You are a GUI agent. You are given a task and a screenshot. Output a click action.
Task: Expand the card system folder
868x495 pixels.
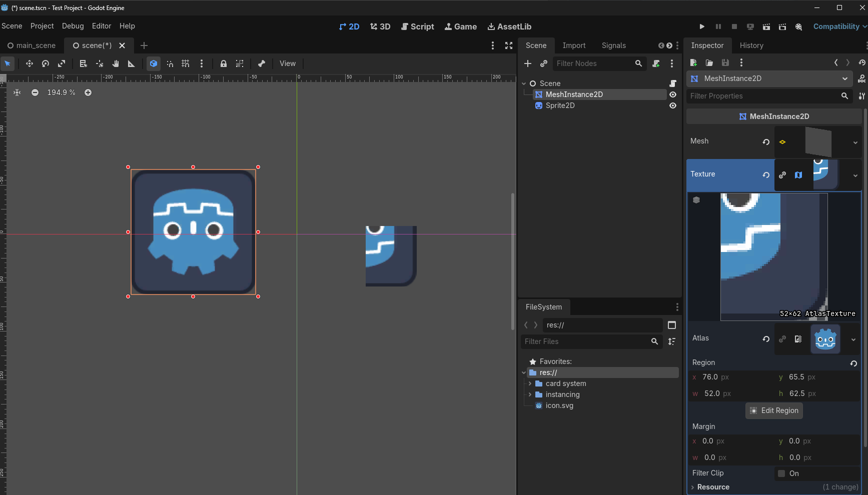[530, 383]
